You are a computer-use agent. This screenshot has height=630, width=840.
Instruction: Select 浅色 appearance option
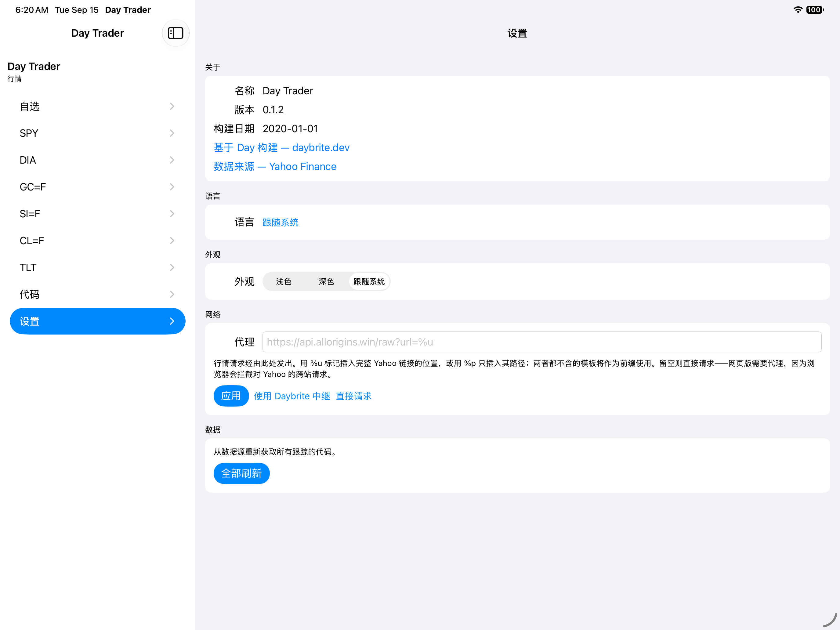coord(284,281)
